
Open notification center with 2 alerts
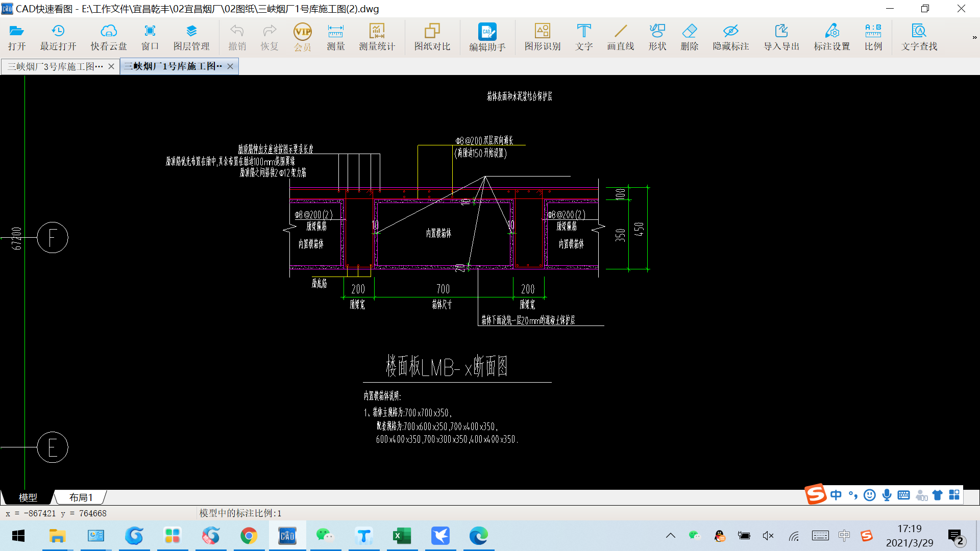click(x=956, y=537)
